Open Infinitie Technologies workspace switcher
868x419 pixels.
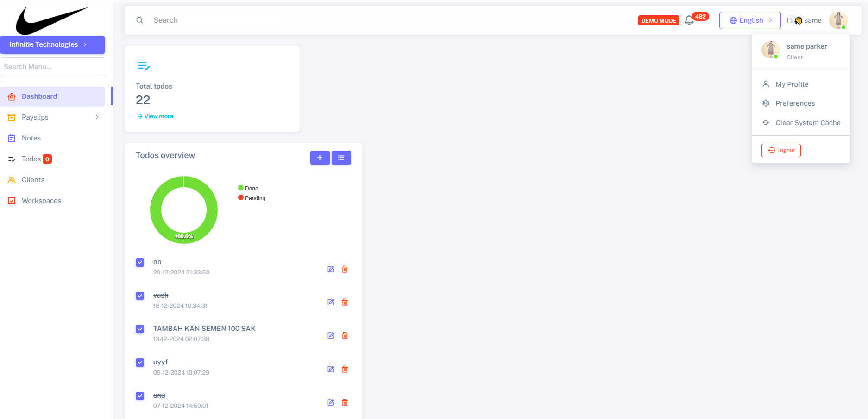click(52, 44)
